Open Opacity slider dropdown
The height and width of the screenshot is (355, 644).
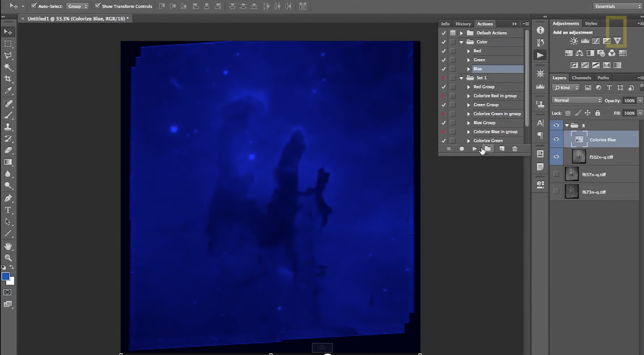(640, 100)
